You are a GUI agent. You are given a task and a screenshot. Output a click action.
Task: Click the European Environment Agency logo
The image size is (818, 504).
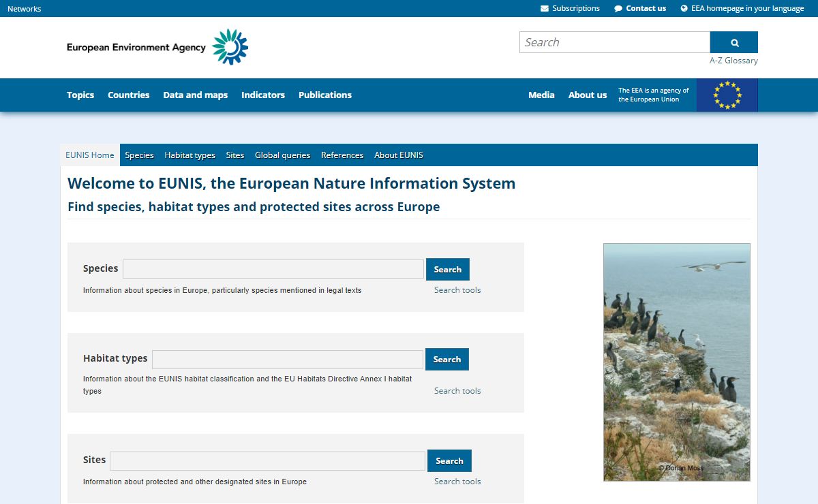click(157, 47)
